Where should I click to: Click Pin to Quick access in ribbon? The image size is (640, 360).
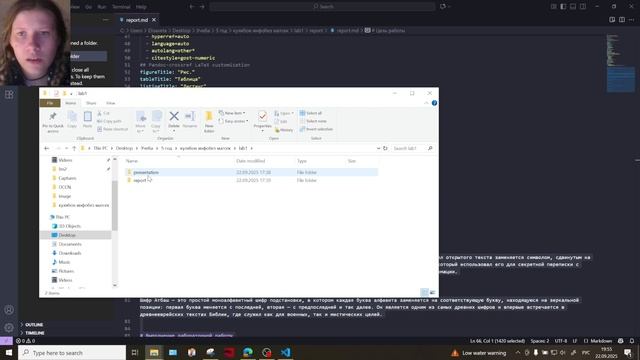53,122
